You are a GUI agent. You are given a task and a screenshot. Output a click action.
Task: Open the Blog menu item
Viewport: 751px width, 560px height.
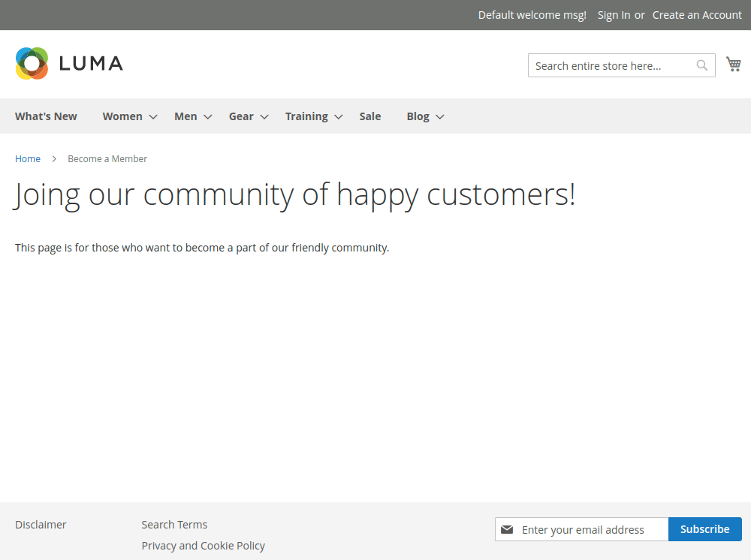point(418,116)
